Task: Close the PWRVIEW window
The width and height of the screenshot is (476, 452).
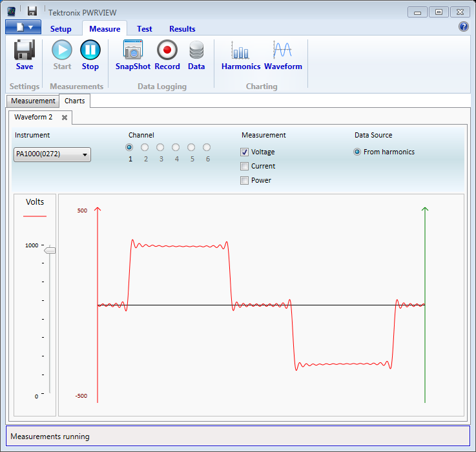Action: 460,12
